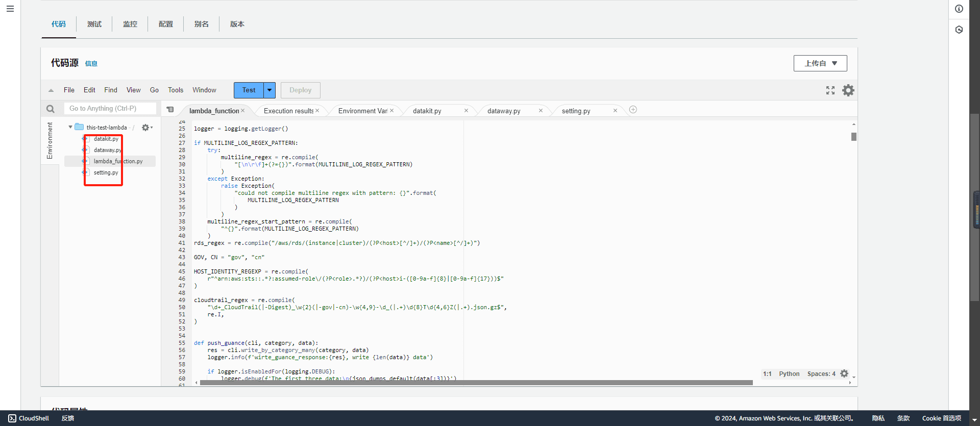This screenshot has height=426, width=980.
Task: Click the folder icon of this-test-lambda
Action: (x=79, y=127)
